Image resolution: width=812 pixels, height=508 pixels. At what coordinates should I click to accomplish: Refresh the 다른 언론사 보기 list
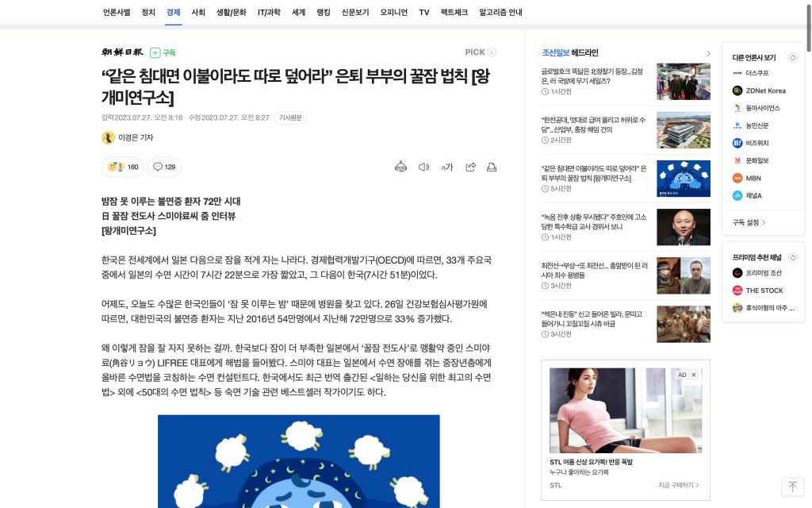[x=793, y=57]
